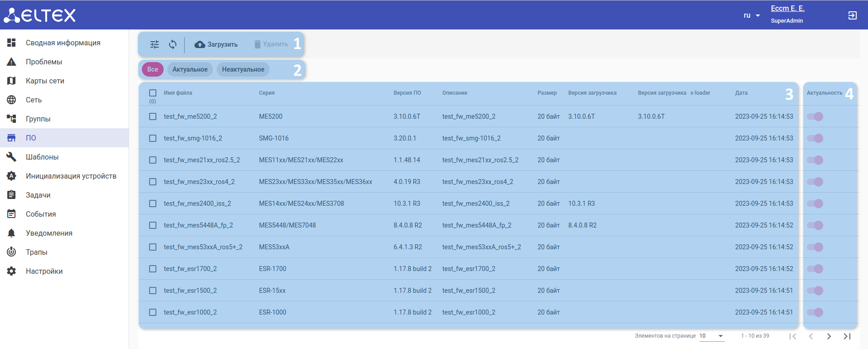Open Уведомления bell icon in sidebar
This screenshot has height=349, width=868.
point(11,233)
